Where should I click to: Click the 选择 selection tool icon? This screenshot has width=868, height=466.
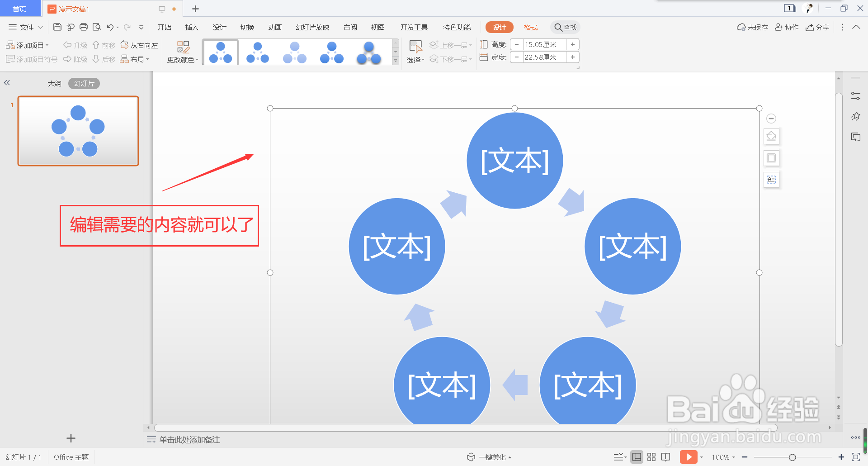pos(415,47)
